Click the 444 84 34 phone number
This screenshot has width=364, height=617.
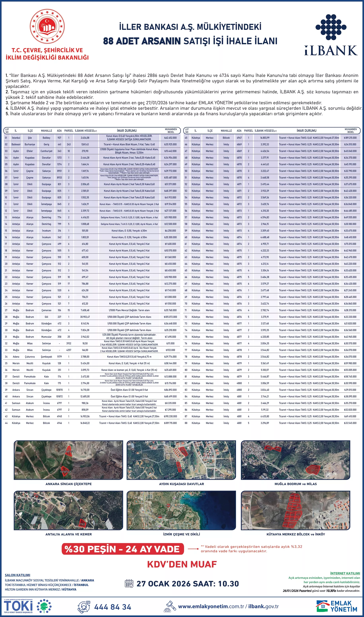click(113, 607)
